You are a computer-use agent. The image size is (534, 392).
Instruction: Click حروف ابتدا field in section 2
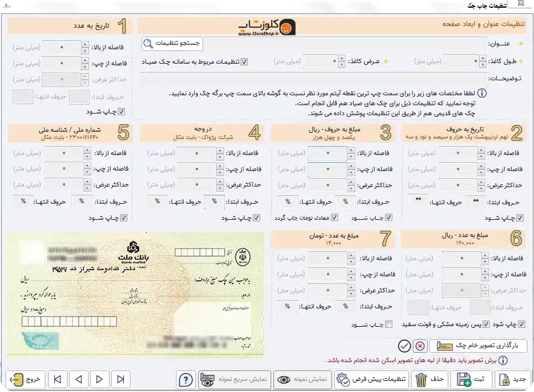click(x=476, y=202)
